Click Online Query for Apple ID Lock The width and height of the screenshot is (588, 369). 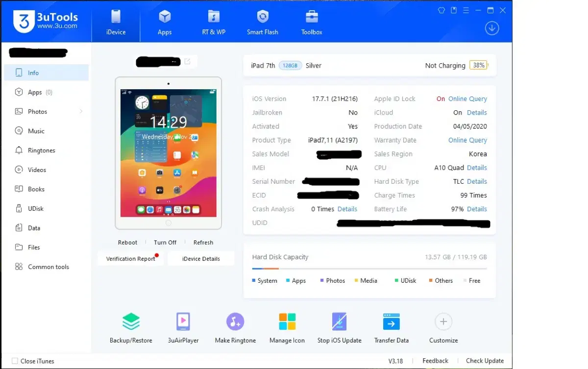[x=467, y=99]
